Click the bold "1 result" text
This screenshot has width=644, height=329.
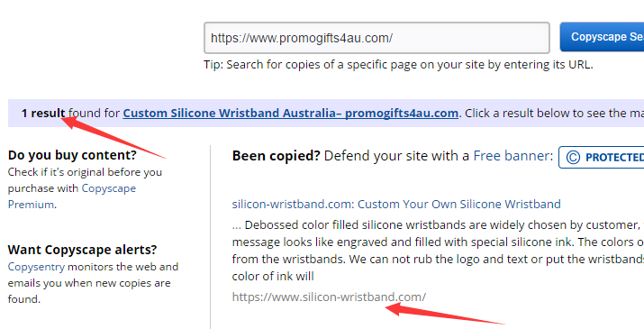click(x=43, y=113)
